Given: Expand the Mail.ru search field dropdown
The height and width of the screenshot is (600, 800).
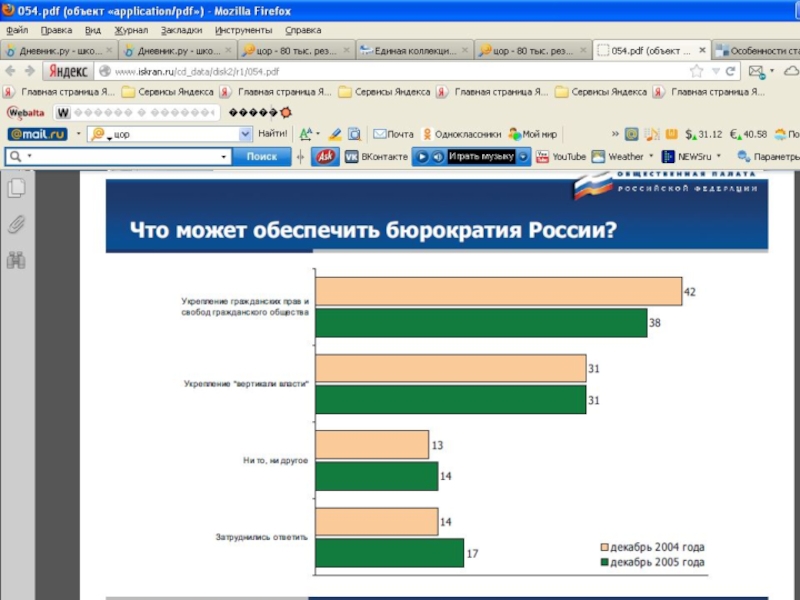Looking at the screenshot, I should (245, 134).
